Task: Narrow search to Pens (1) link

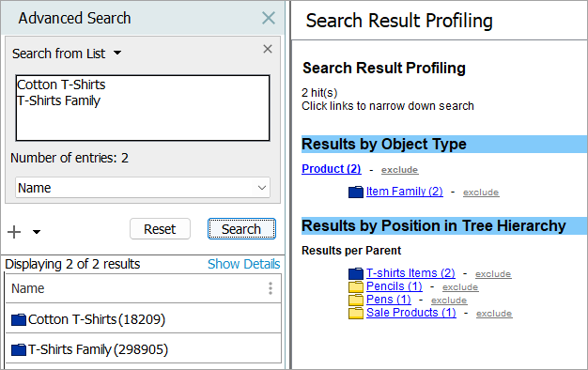Action: point(389,300)
